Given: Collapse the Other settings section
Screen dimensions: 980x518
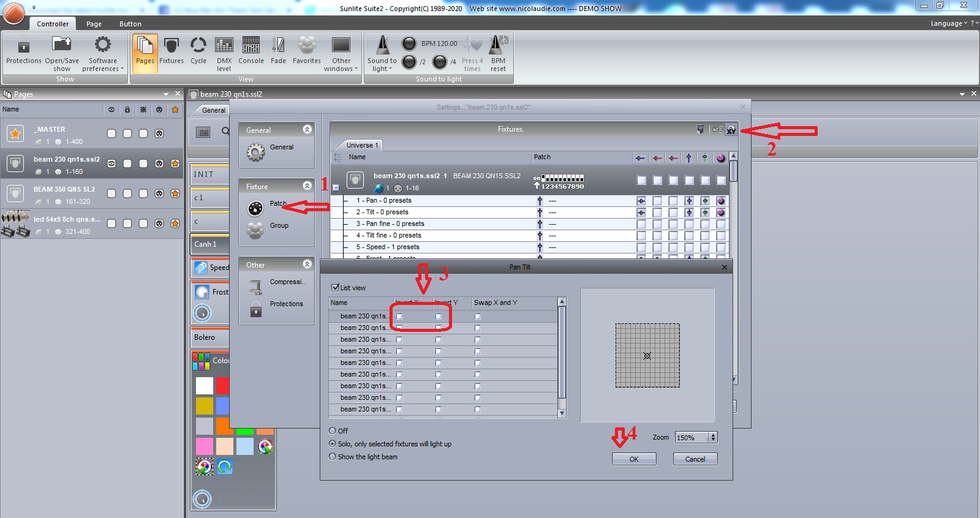Looking at the screenshot, I should [307, 265].
